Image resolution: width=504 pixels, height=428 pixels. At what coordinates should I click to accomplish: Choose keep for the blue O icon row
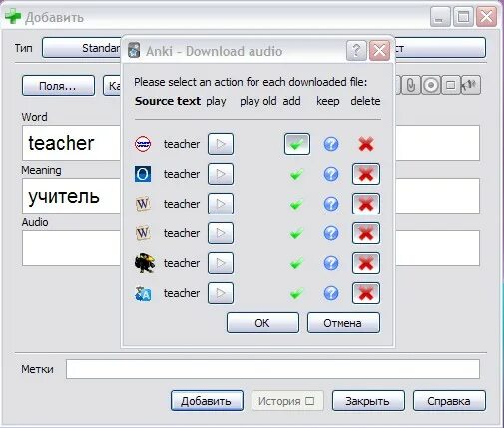pos(331,174)
